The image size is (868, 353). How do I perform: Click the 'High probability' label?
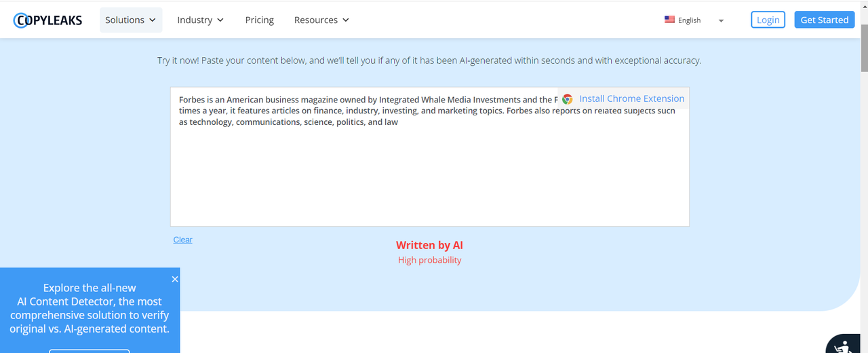click(x=430, y=260)
